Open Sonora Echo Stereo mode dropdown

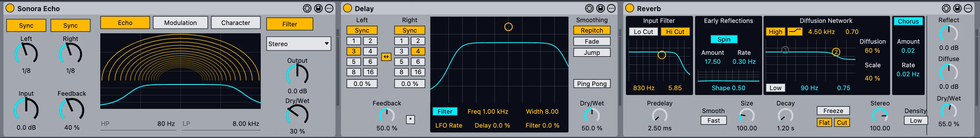pyautogui.click(x=299, y=44)
